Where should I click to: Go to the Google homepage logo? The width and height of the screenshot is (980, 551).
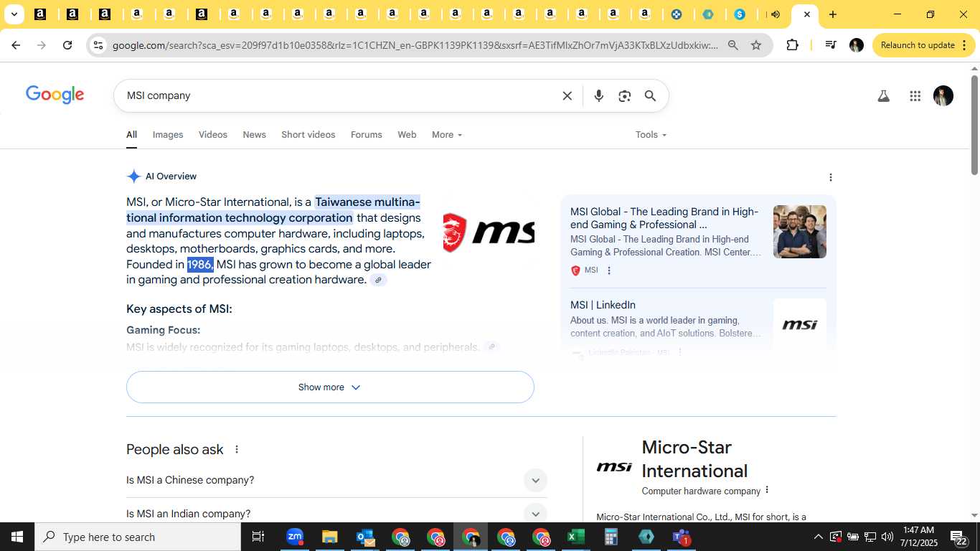[x=55, y=95]
